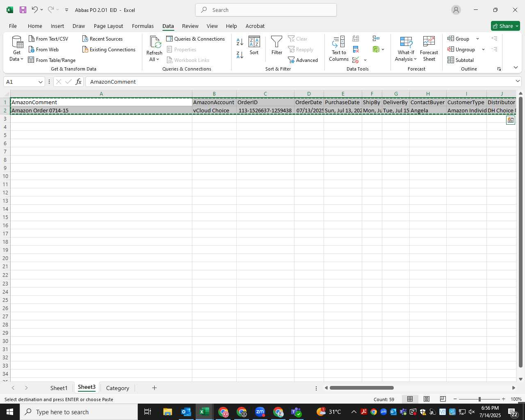Open Customize Quick Access Toolbar dropdown
Image resolution: width=525 pixels, height=420 pixels.
click(66, 10)
